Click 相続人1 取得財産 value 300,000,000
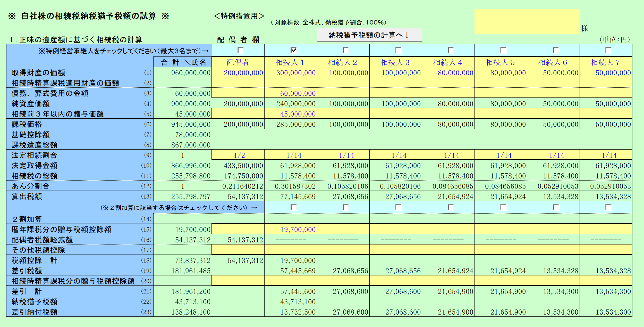This screenshot has width=644, height=327. (x=291, y=72)
